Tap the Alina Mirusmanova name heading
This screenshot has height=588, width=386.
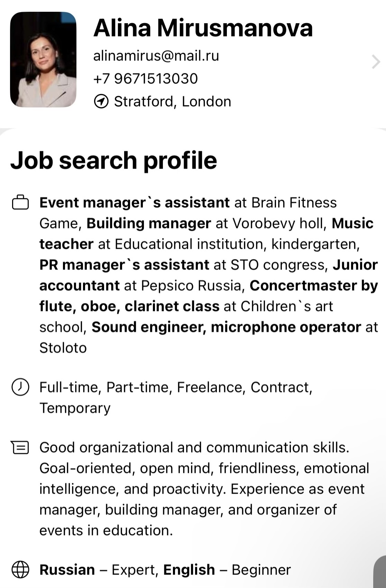[x=203, y=28]
